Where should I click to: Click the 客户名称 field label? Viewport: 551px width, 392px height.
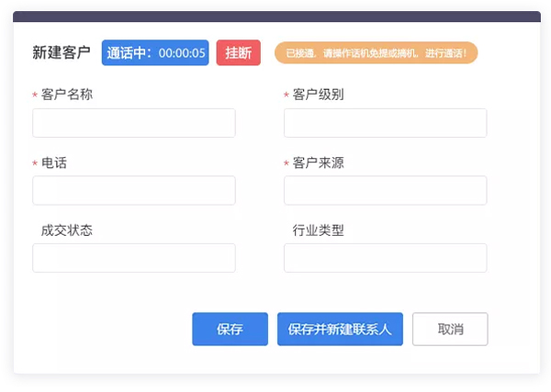[67, 95]
